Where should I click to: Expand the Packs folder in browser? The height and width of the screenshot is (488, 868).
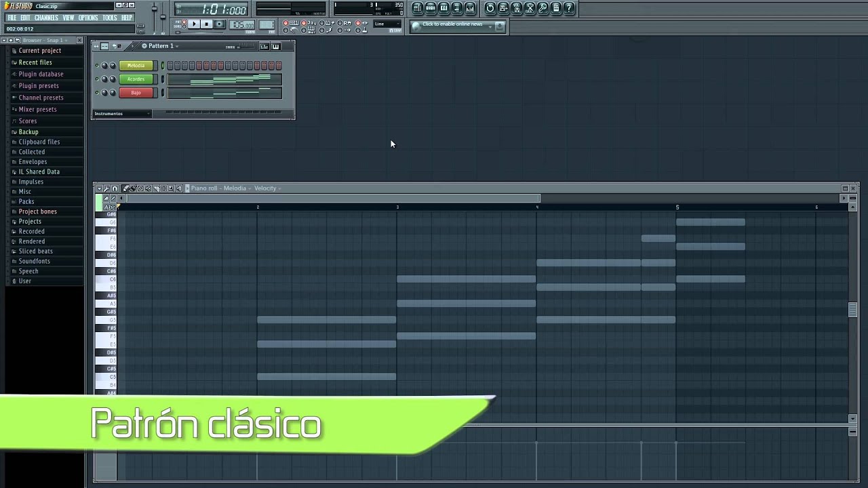(x=26, y=201)
